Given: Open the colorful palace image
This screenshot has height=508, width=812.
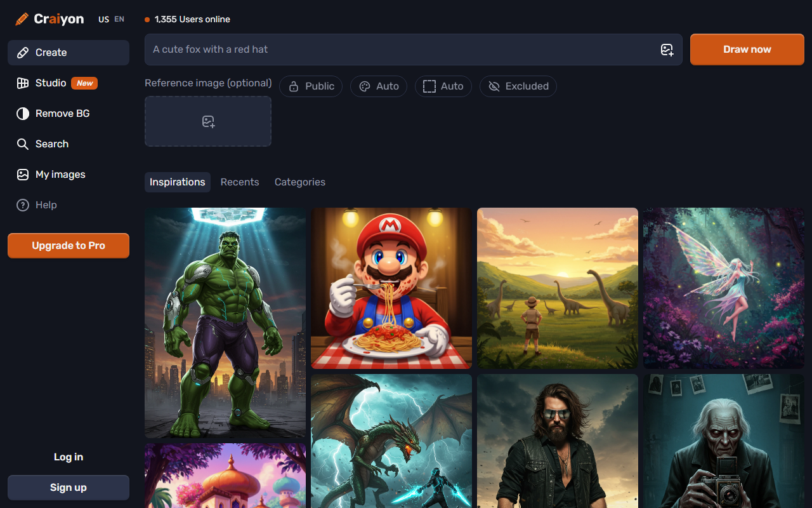Looking at the screenshot, I should click(225, 476).
